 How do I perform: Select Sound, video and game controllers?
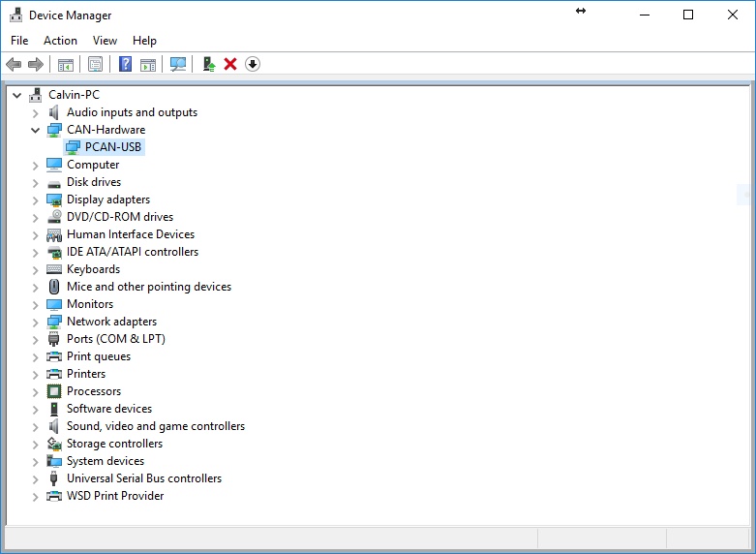[x=156, y=426]
